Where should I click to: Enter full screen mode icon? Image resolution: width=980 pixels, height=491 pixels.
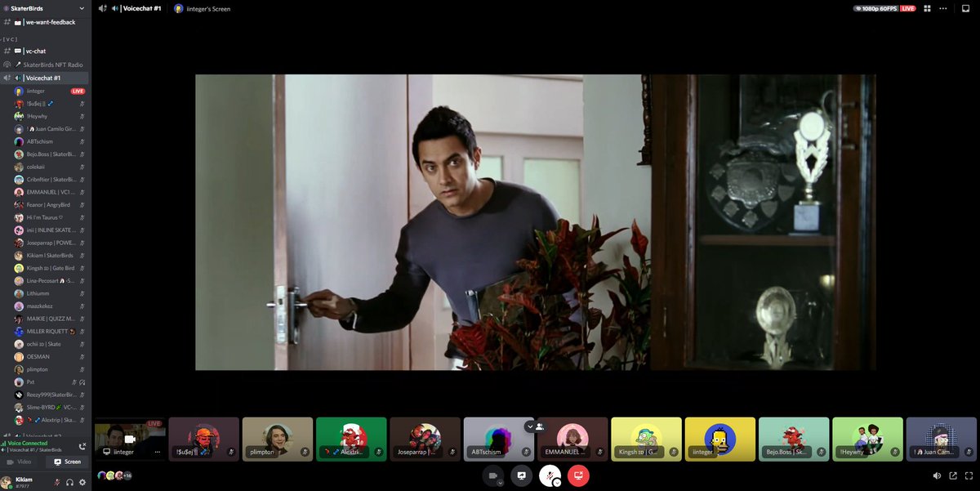968,475
